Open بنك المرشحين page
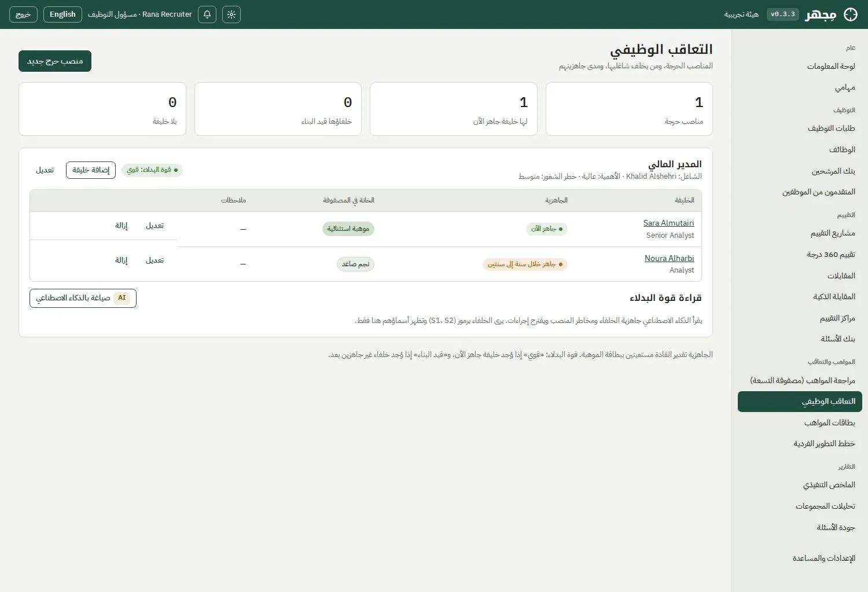The height and width of the screenshot is (592, 868). [800, 171]
